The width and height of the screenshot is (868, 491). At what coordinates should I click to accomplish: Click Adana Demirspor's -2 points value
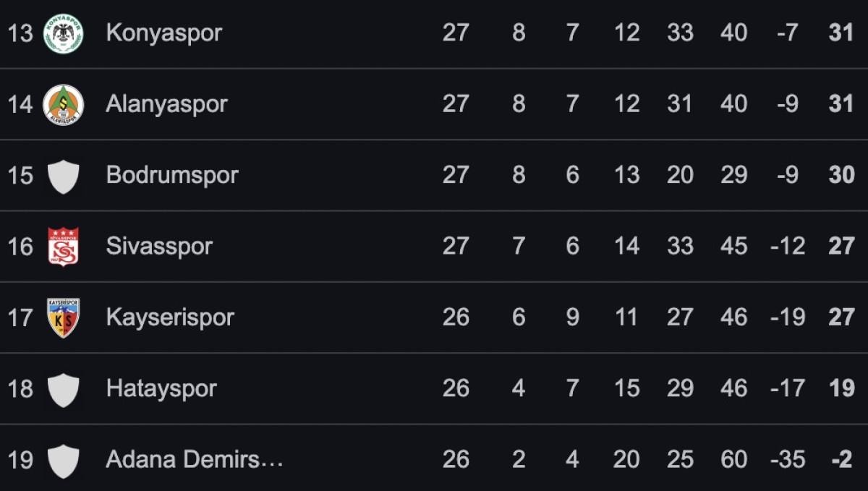(x=841, y=460)
